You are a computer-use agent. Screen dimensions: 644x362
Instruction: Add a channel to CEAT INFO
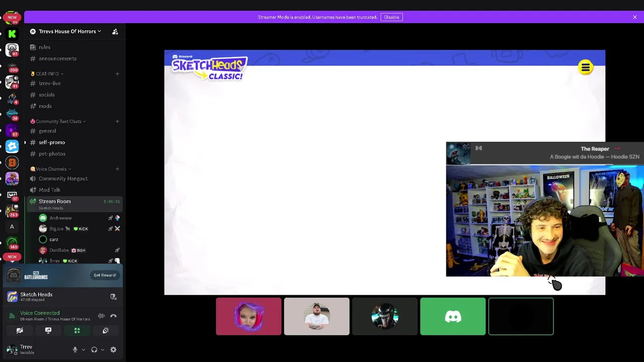pyautogui.click(x=117, y=74)
